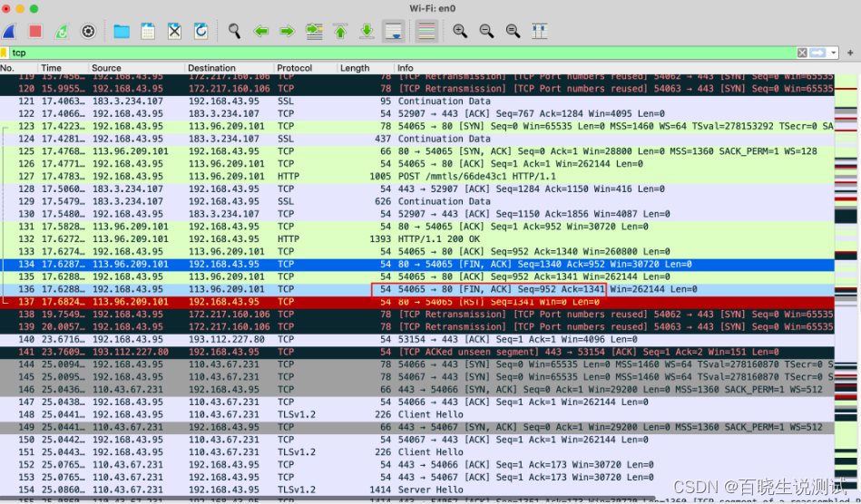861x504 pixels.
Task: Close this capture file
Action: [174, 31]
